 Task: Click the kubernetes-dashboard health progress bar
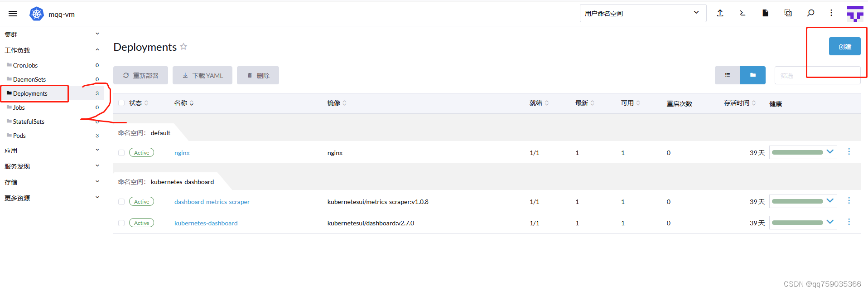(797, 223)
